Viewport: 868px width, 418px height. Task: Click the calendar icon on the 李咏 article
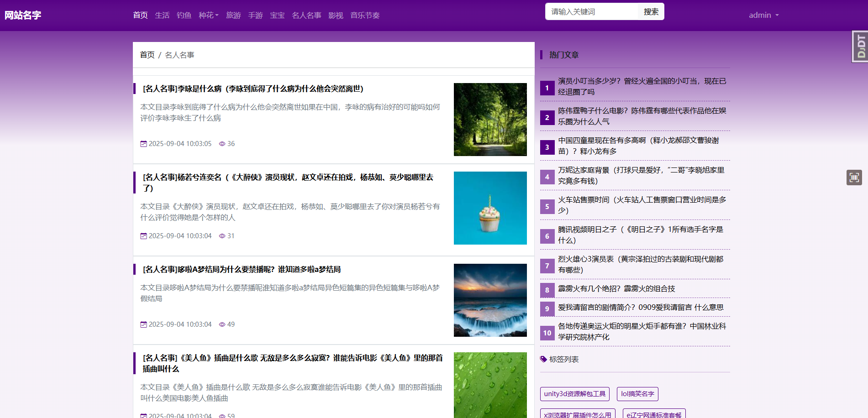[x=143, y=144]
